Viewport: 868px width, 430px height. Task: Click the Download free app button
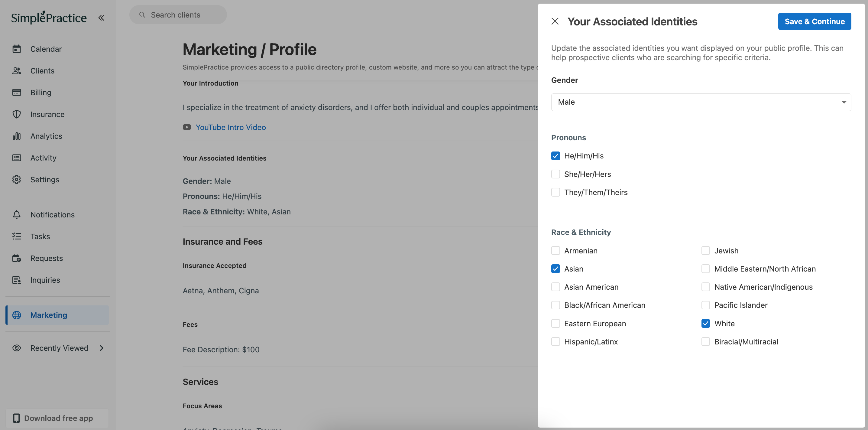pyautogui.click(x=57, y=418)
